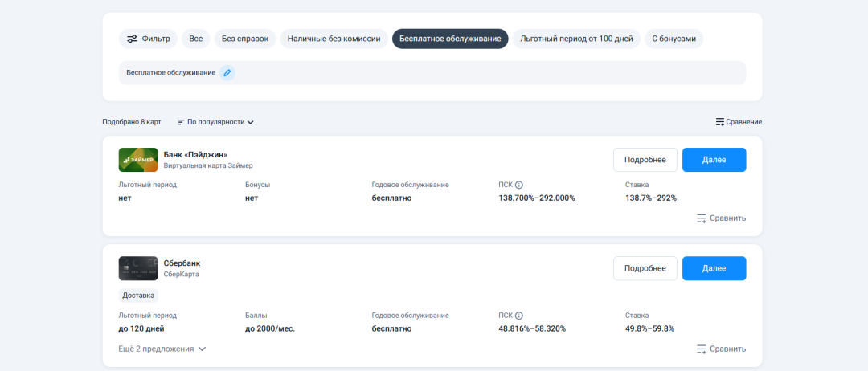Click Далее for Сбербанк СберКарта

pyautogui.click(x=714, y=269)
